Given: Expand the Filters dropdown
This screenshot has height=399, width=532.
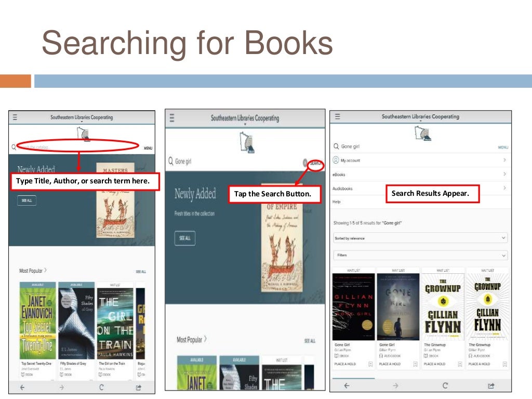Looking at the screenshot, I should [420, 255].
